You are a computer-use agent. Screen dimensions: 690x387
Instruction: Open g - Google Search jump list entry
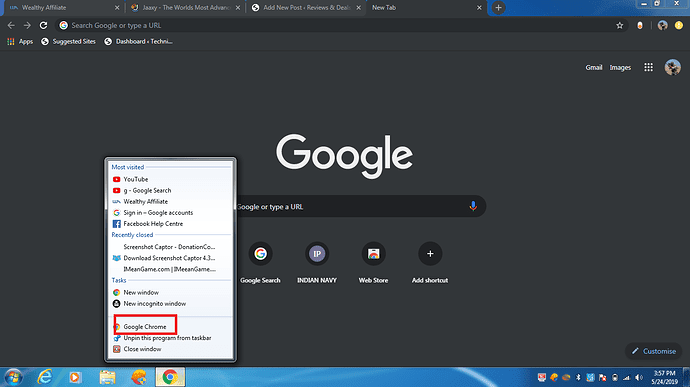click(171, 190)
